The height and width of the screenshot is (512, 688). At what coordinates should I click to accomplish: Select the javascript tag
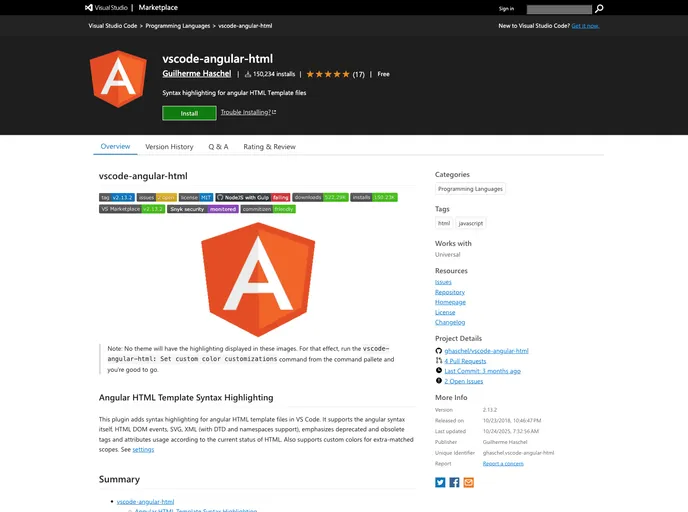tap(471, 223)
